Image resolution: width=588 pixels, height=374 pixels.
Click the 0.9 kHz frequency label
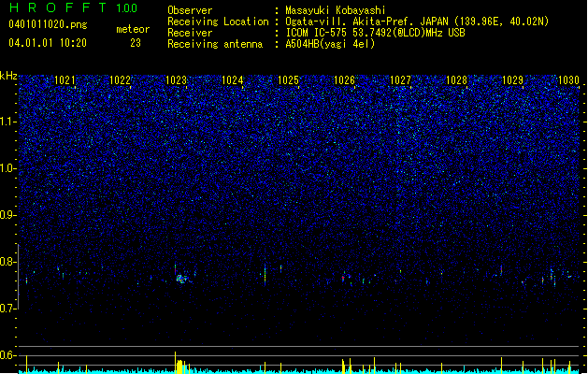[7, 215]
